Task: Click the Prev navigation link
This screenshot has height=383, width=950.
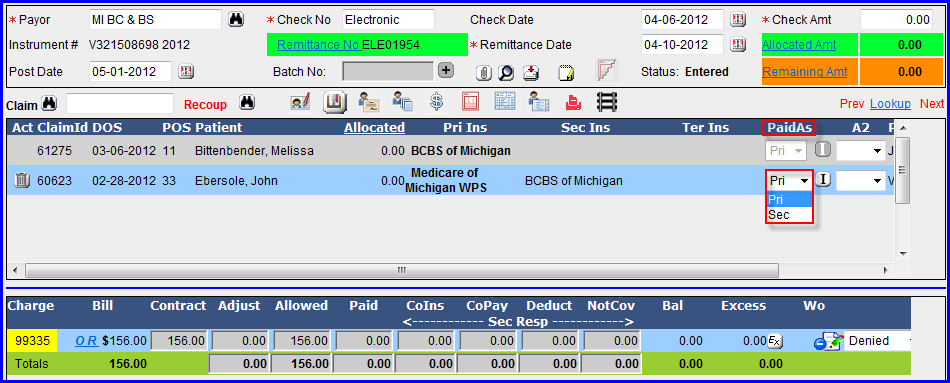Action: (x=852, y=104)
